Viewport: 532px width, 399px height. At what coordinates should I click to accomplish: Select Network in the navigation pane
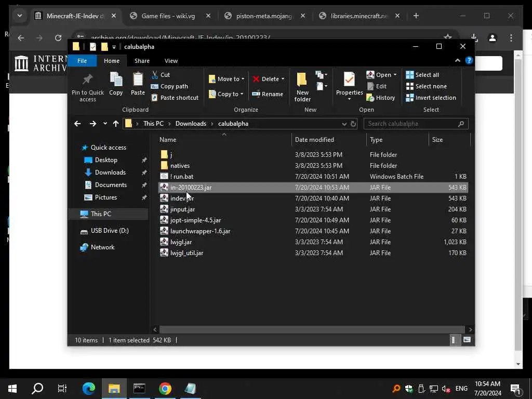click(x=102, y=247)
